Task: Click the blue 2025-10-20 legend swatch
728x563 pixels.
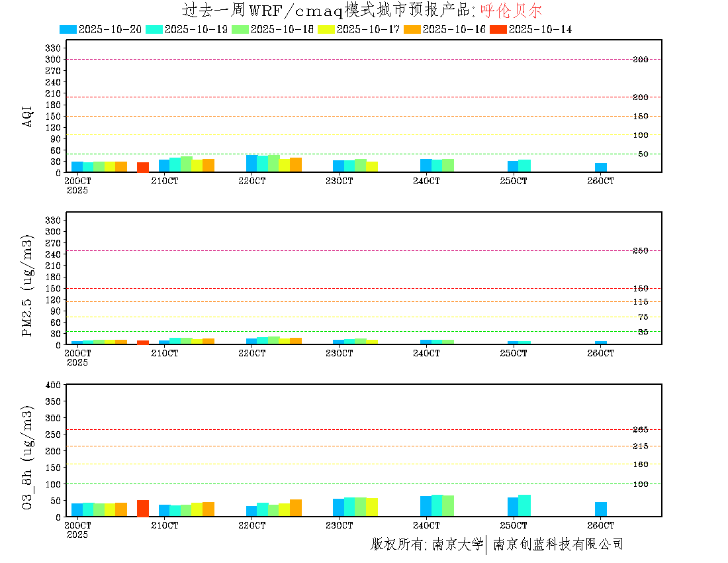Action: tap(68, 29)
